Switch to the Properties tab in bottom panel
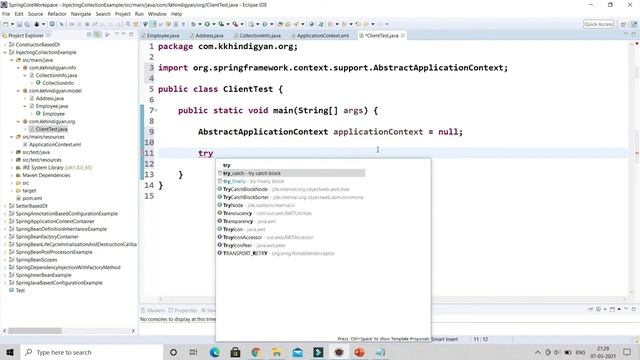 coord(183,311)
